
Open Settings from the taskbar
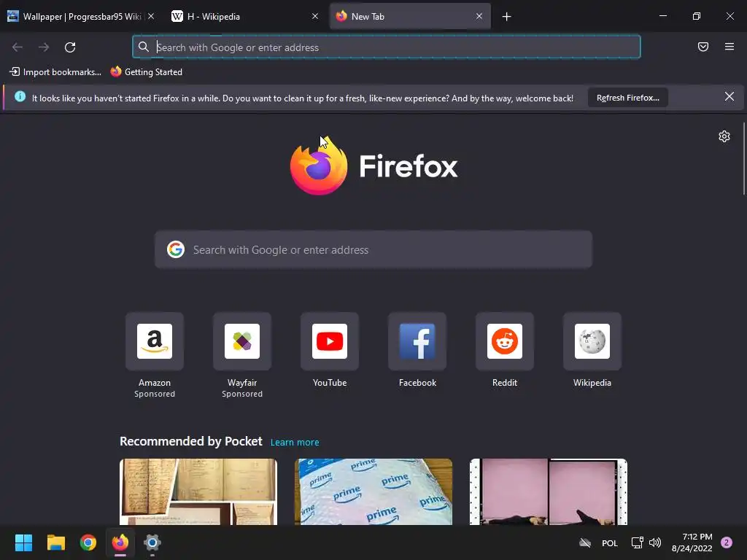[x=152, y=542]
